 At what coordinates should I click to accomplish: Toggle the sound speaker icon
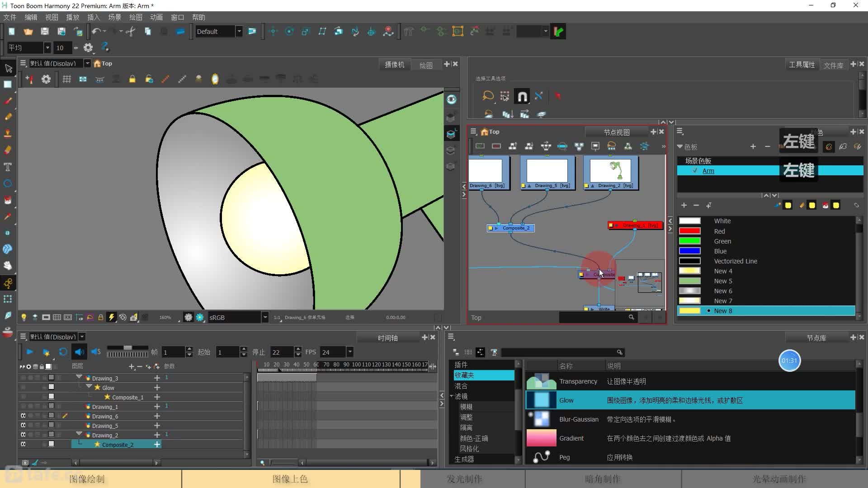coord(79,352)
